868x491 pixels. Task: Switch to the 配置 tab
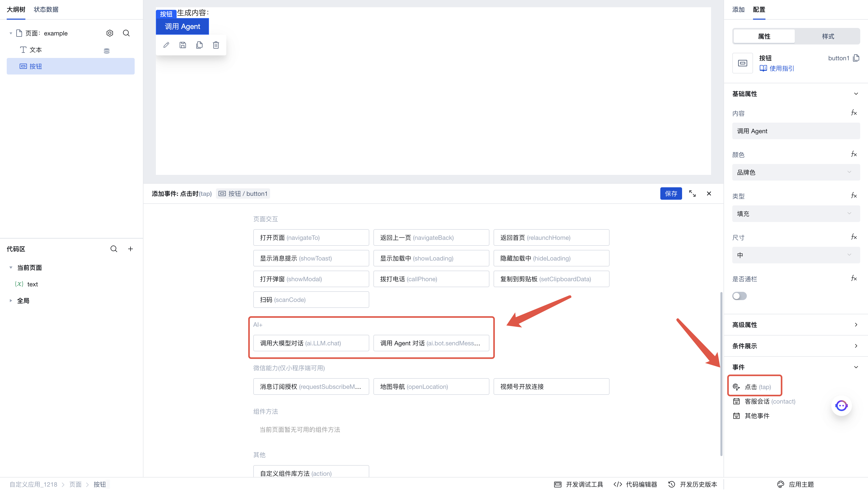[x=759, y=9]
